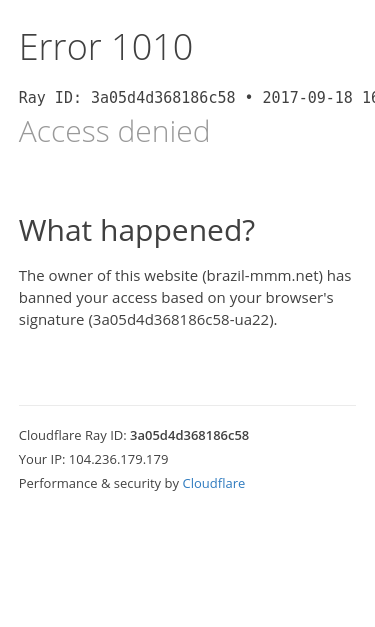Image resolution: width=375 pixels, height=627 pixels.
Task: Click the IP address 104.236.179.179
Action: pos(118,459)
